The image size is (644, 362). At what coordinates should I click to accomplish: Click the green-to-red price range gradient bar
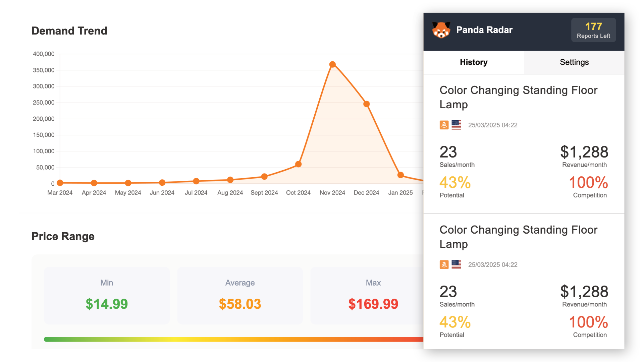pos(233,339)
